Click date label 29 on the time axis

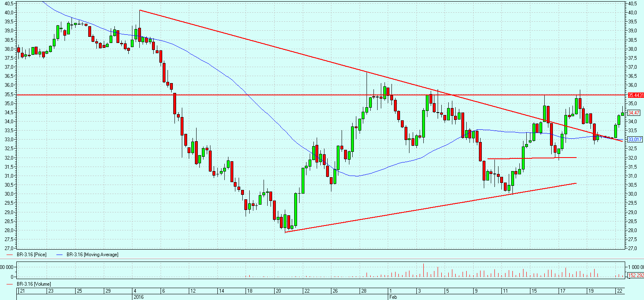tap(108, 291)
